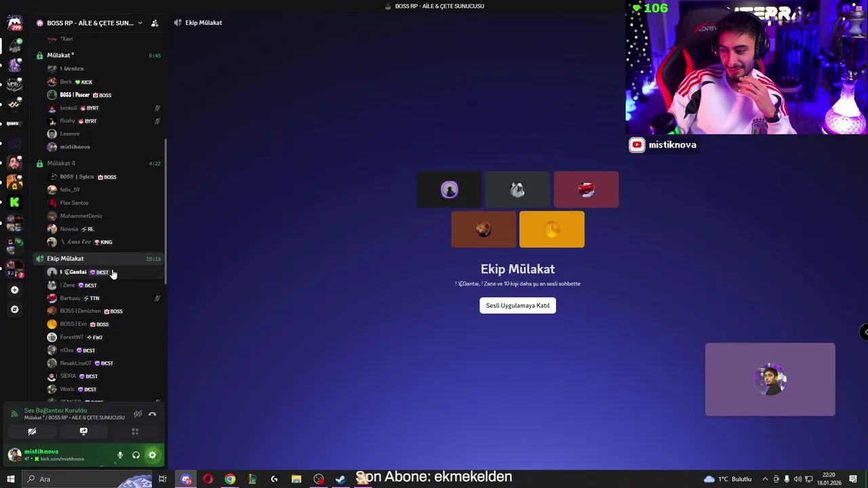Screen dimensions: 868x488
Task: Select MuhammetDeniz in the voice list
Action: coord(104,216)
